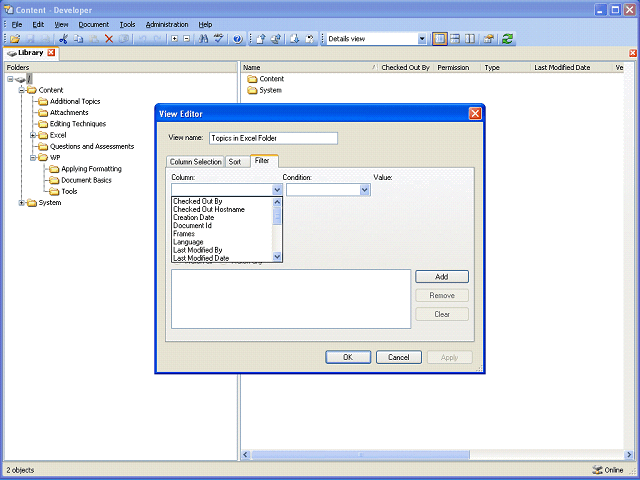Open the Help menu
This screenshot has height=480, width=640.
click(x=205, y=24)
